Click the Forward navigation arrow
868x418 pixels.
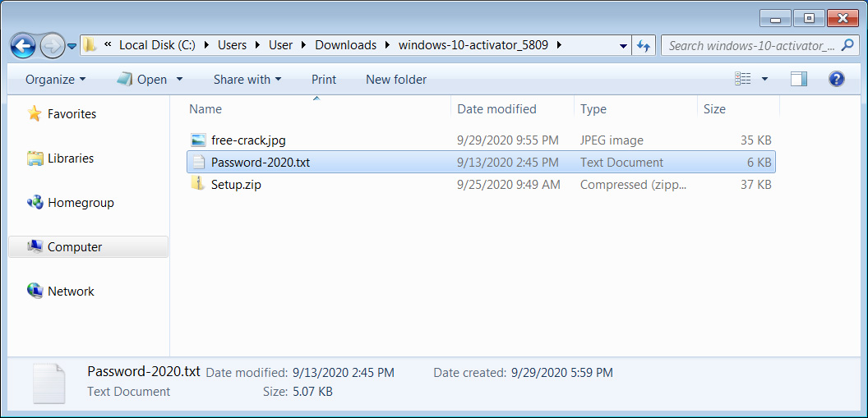[53, 47]
